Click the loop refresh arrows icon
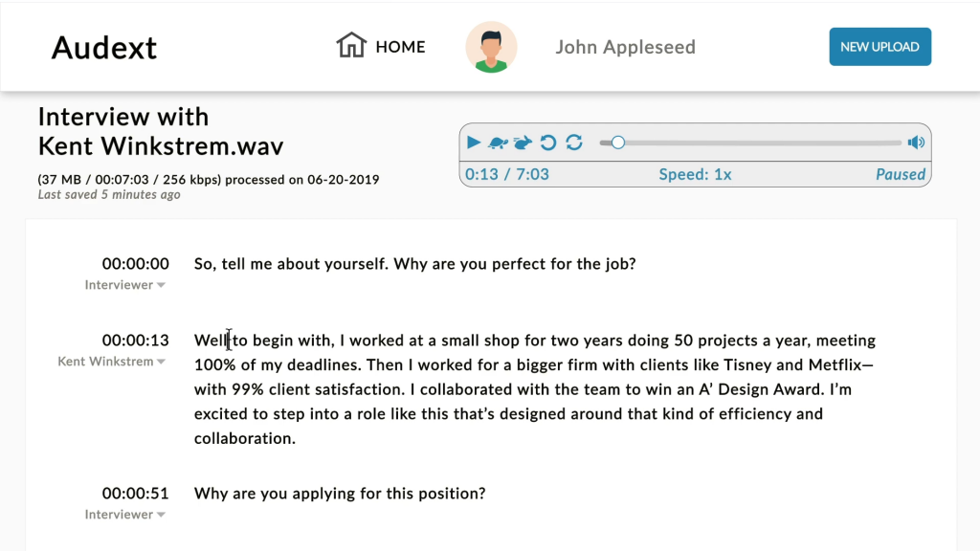The image size is (980, 551). click(x=574, y=143)
